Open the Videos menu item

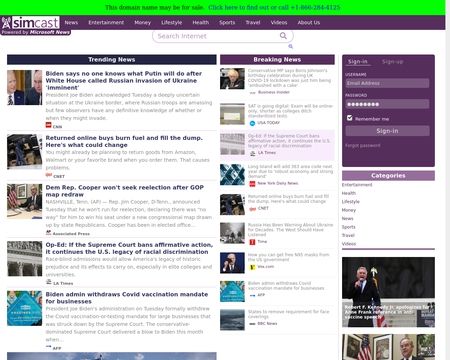279,23
